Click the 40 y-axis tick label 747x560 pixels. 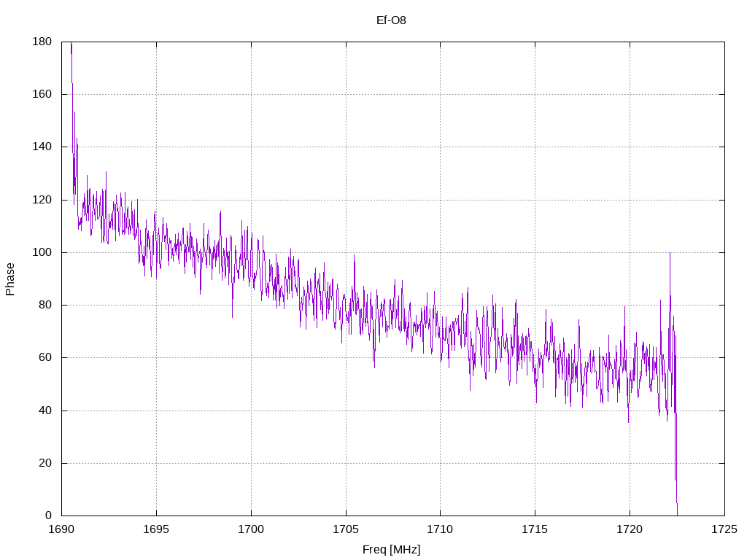point(45,411)
